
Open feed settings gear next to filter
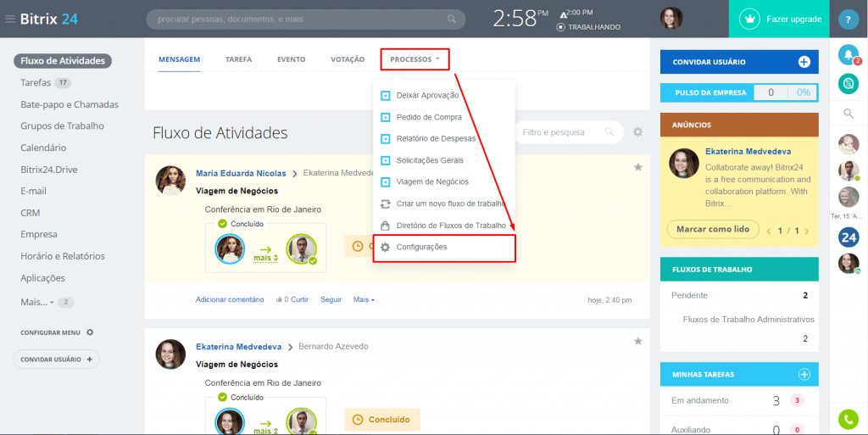click(x=637, y=132)
